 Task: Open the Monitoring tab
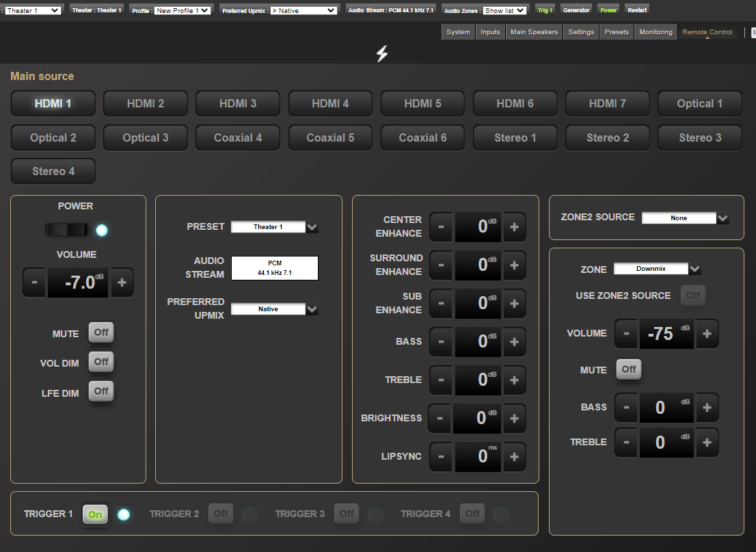pyautogui.click(x=656, y=32)
